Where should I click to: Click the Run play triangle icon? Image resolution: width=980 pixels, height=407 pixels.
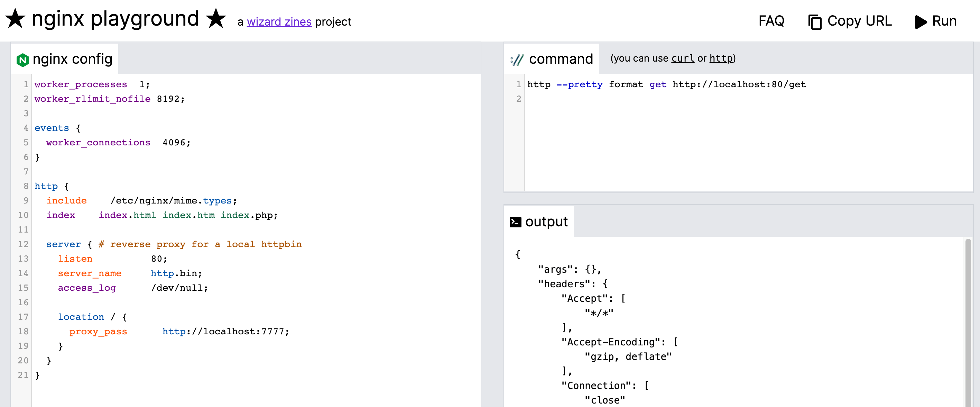click(x=920, y=22)
